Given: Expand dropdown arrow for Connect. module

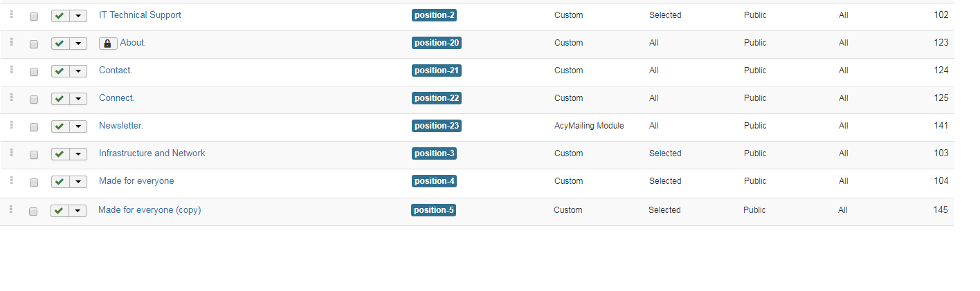Looking at the screenshot, I should coord(78,99).
